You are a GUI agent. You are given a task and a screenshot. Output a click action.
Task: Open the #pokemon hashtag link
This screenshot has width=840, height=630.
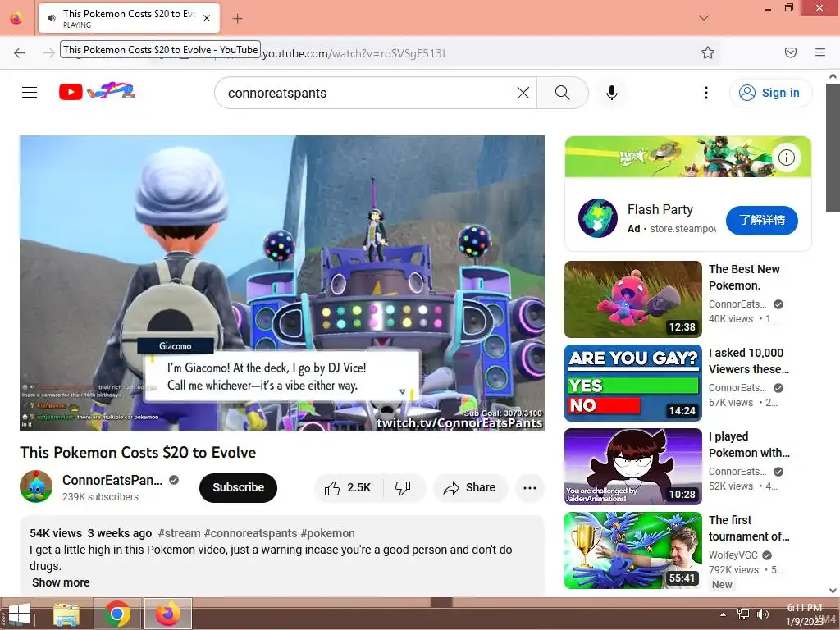point(327,533)
